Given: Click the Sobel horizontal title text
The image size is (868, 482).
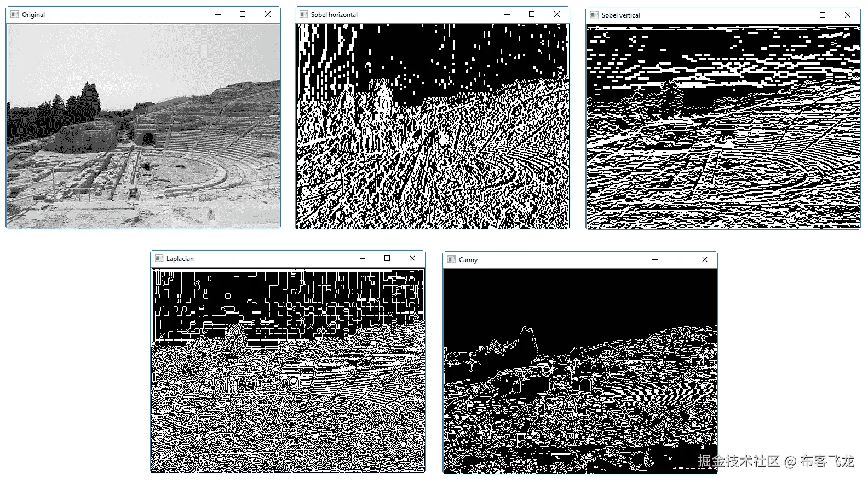Looking at the screenshot, I should pyautogui.click(x=334, y=15).
